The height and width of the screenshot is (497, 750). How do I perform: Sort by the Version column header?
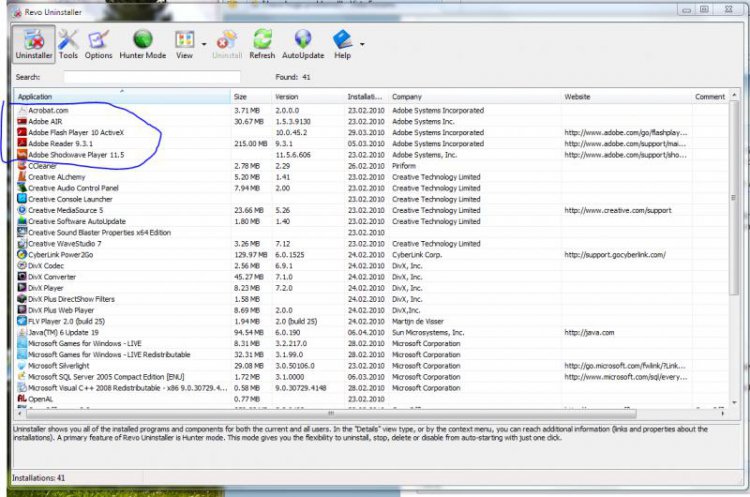(308, 97)
